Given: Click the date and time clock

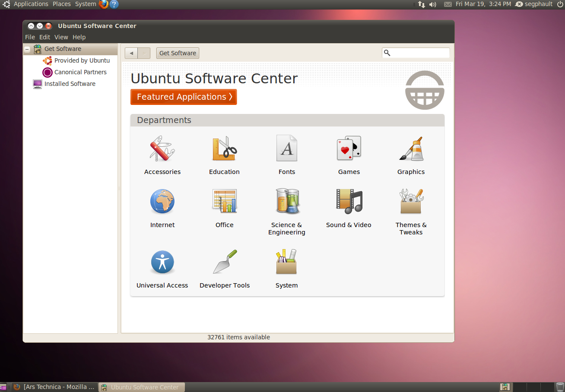Looking at the screenshot, I should tap(483, 4).
